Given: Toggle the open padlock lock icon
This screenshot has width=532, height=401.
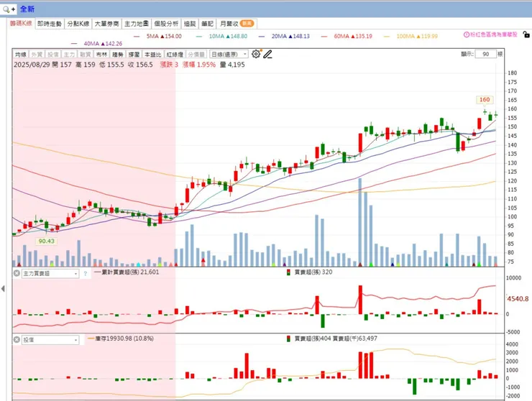Looking at the screenshot, I should 526,34.
